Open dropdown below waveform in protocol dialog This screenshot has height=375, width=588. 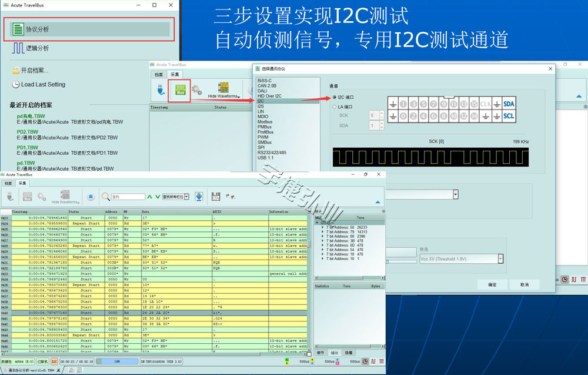click(x=455, y=194)
